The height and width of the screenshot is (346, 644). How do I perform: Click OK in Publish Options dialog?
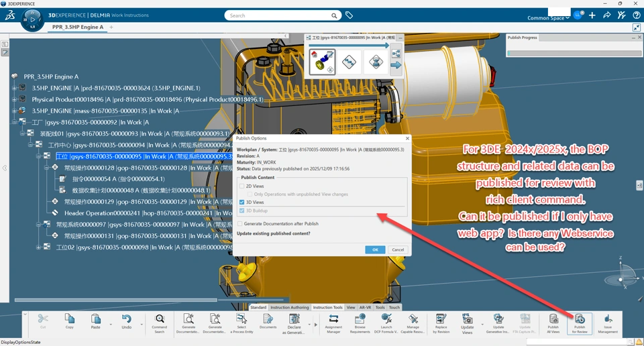[x=375, y=249]
